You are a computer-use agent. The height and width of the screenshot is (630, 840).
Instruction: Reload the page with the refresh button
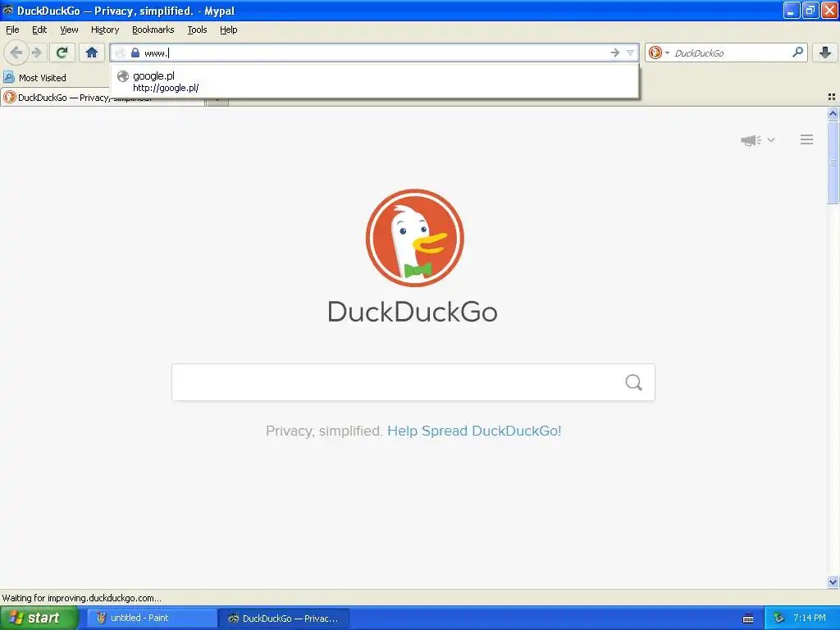(62, 52)
